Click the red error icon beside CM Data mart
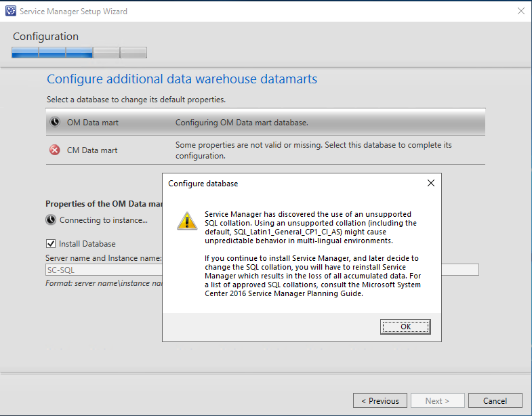532x416 pixels. [55, 150]
